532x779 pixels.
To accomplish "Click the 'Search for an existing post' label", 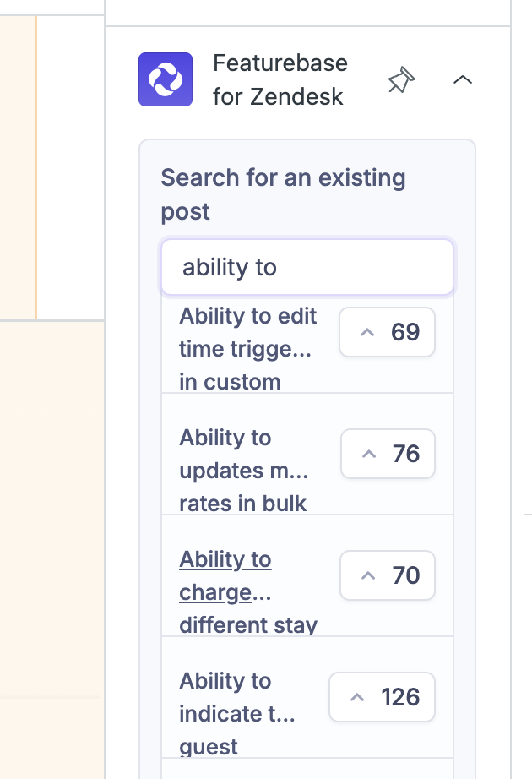I will pyautogui.click(x=283, y=194).
